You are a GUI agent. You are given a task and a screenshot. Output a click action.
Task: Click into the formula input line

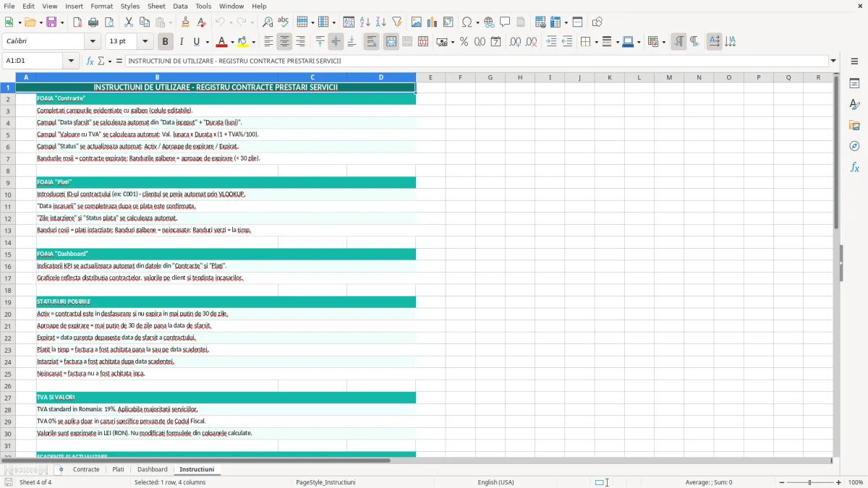[x=476, y=61]
